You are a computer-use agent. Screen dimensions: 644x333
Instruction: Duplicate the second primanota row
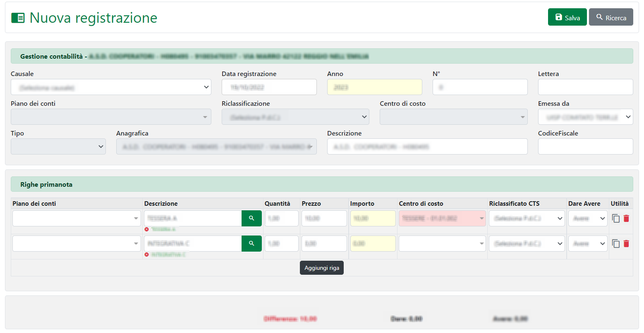pyautogui.click(x=616, y=244)
